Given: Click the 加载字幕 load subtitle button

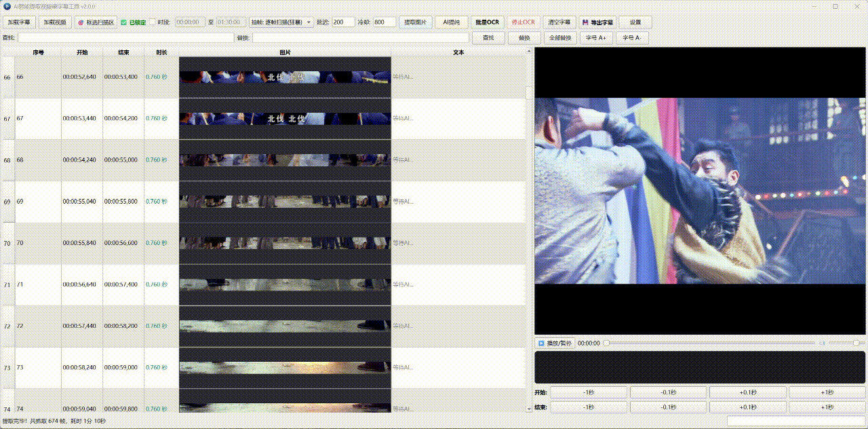Looking at the screenshot, I should click(19, 22).
